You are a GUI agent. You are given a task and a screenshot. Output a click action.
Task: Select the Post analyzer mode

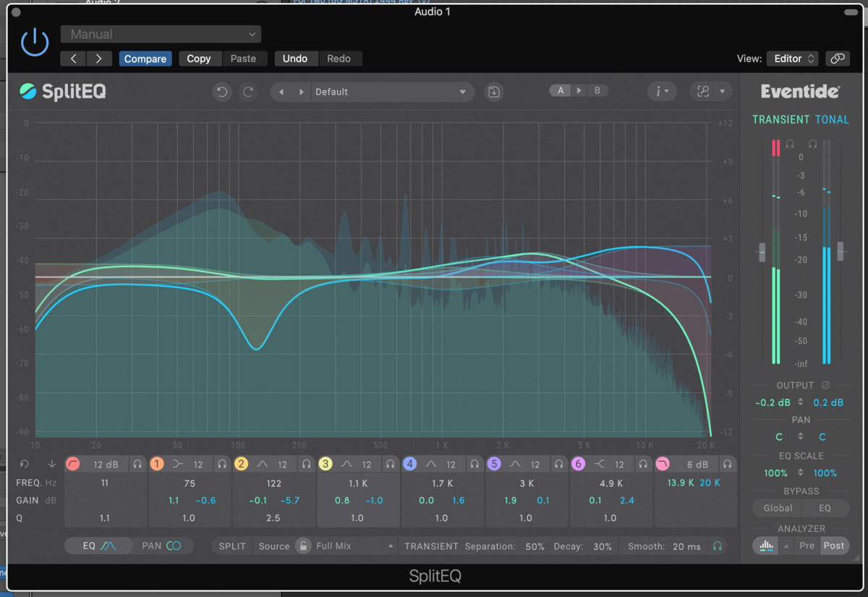click(x=833, y=546)
